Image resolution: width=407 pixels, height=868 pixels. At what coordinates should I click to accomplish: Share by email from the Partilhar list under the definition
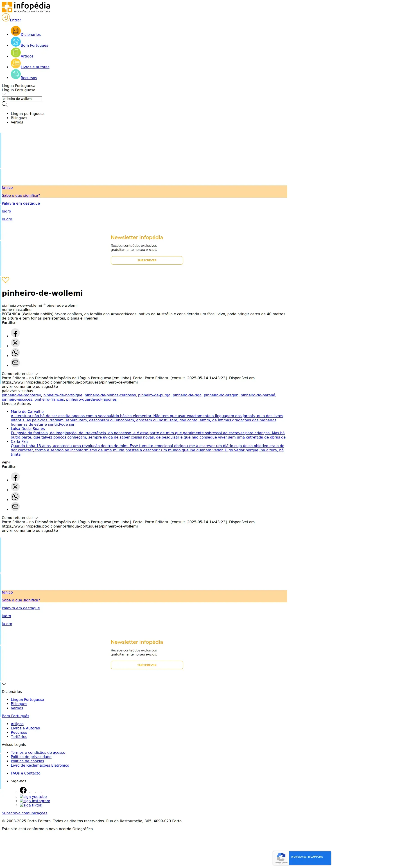15,363
